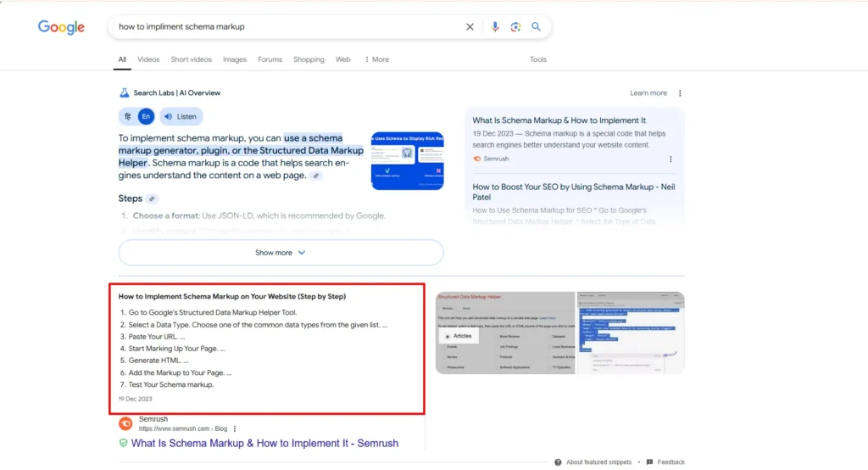This screenshot has width=868, height=470.
Task: Click '19 Dec 2023' snippet date
Action: click(135, 399)
